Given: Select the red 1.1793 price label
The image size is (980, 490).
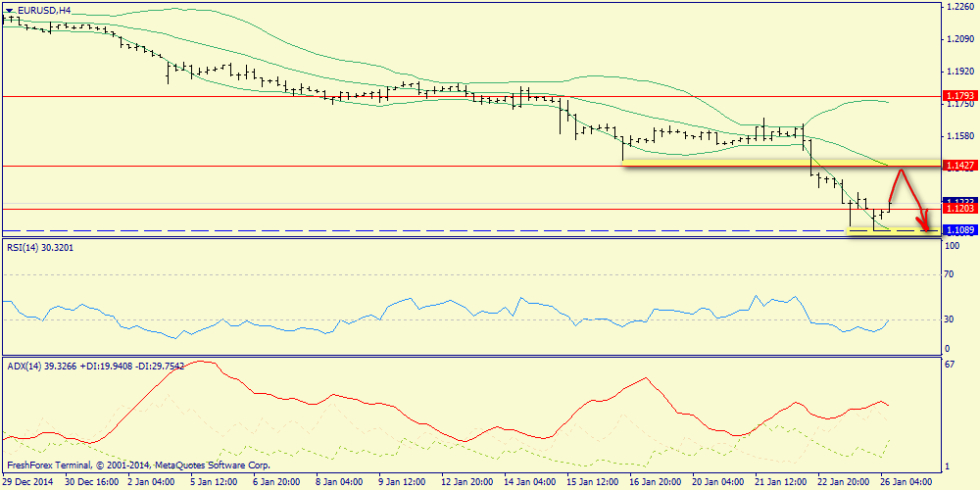Looking at the screenshot, I should tap(957, 96).
